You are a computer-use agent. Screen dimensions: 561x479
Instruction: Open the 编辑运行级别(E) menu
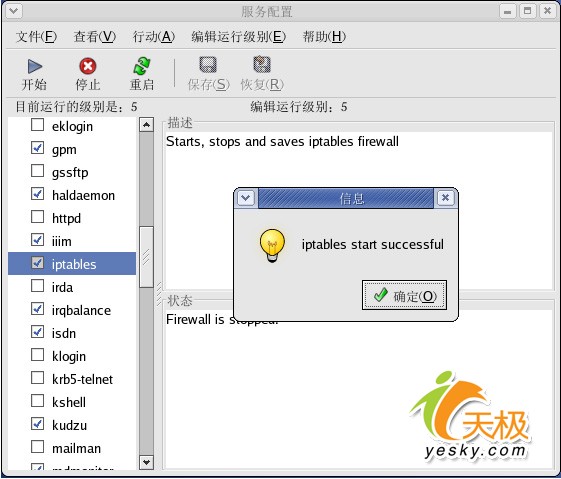click(x=239, y=36)
